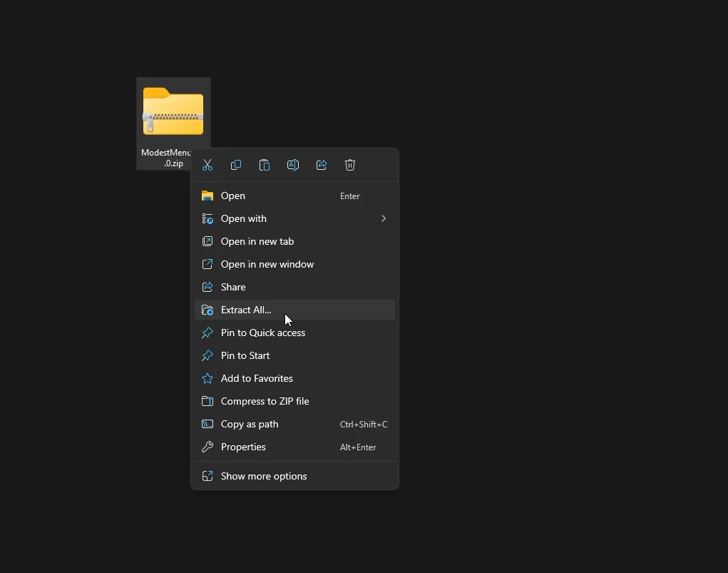This screenshot has height=573, width=728.
Task: Choose Open from context menu
Action: coord(294,196)
